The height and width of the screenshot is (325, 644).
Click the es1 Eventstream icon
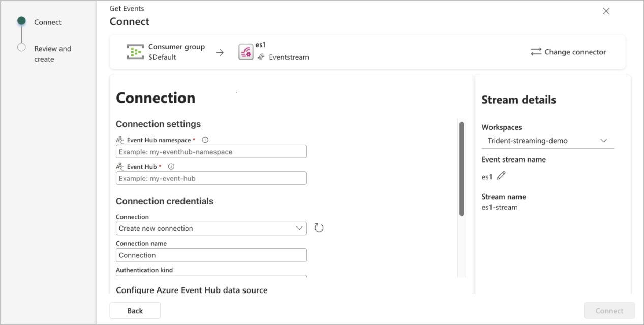click(246, 52)
